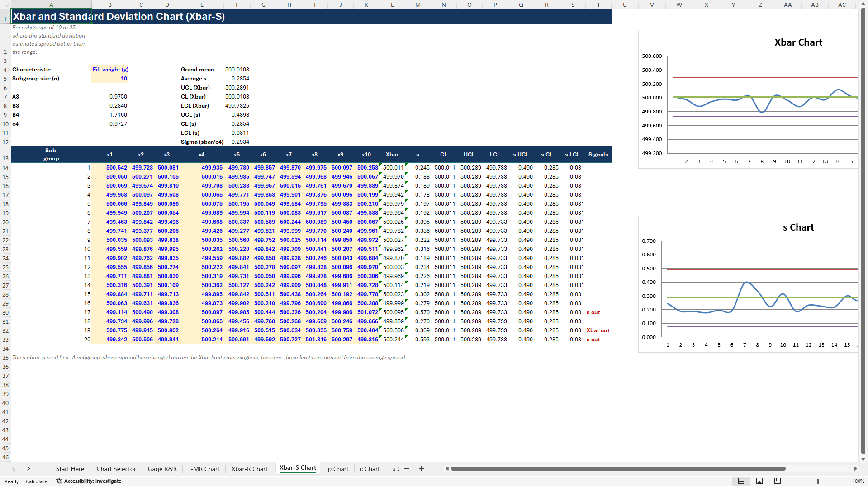Select s value 0.593 in row 33
868x486 pixels.
pyautogui.click(x=418, y=340)
